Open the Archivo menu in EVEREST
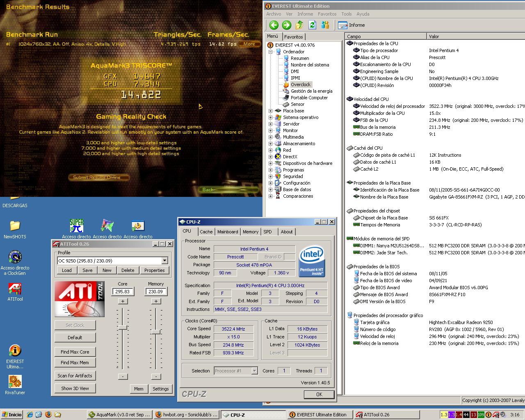The image size is (525, 420). [x=274, y=14]
